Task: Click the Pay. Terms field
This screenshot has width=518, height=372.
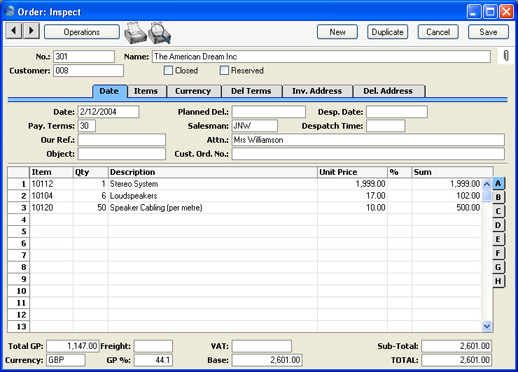Action: point(87,126)
